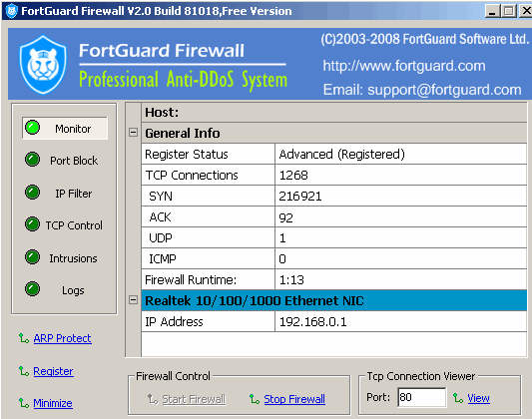Click the Minimize link in sidebar
The height and width of the screenshot is (419, 532).
[53, 403]
